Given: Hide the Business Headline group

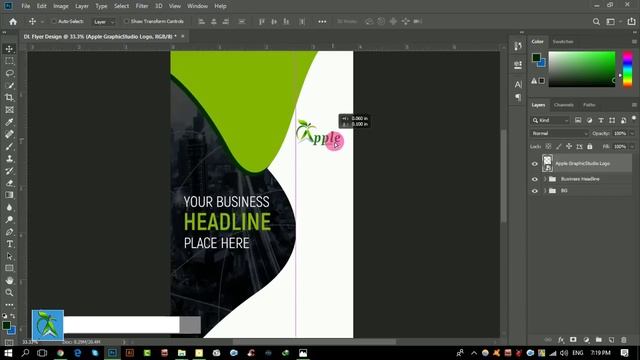Looking at the screenshot, I should pyautogui.click(x=535, y=179).
